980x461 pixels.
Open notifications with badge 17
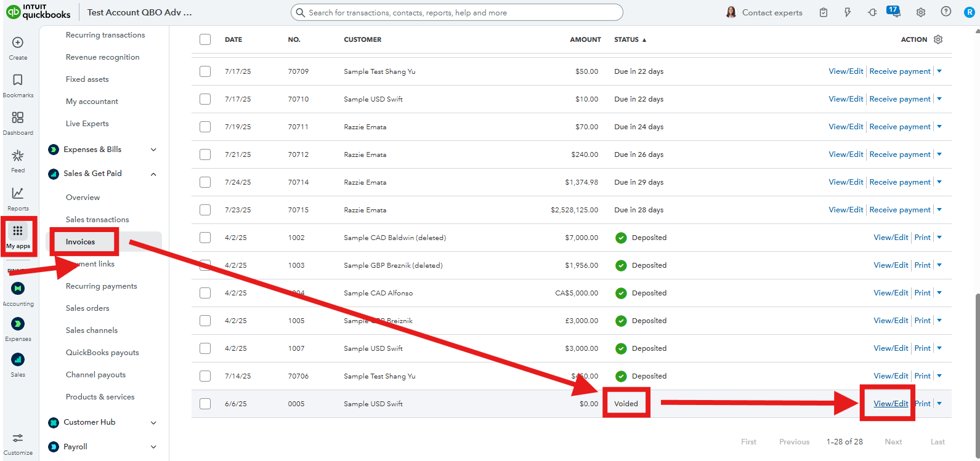pyautogui.click(x=893, y=11)
